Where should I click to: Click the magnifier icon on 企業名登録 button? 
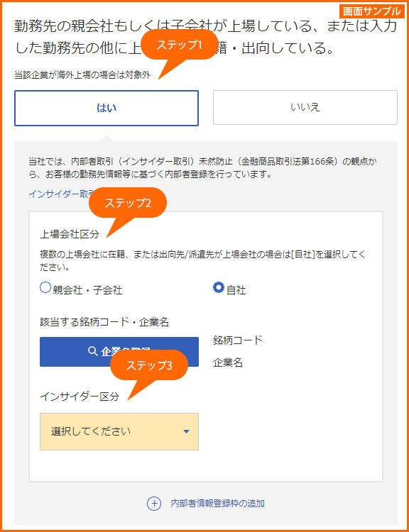(92, 351)
